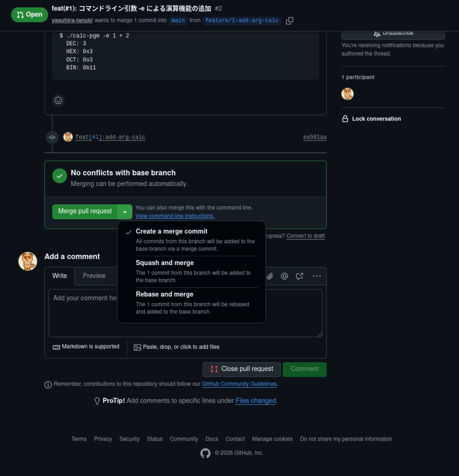Open the comment toolbar more options ellipsis
The width and height of the screenshot is (459, 476).
coord(317,276)
